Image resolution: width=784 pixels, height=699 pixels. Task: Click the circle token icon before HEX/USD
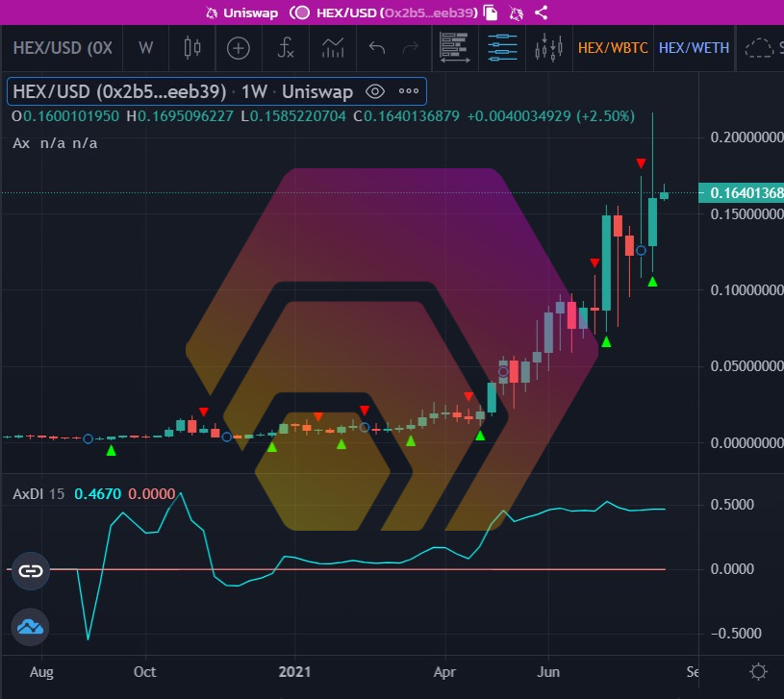[300, 12]
